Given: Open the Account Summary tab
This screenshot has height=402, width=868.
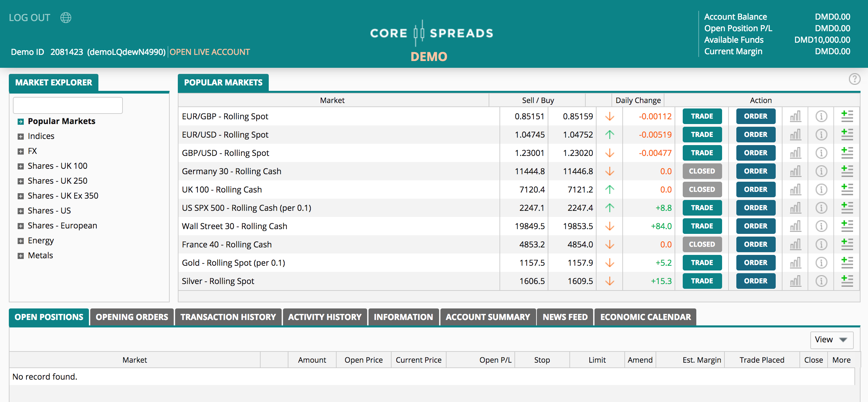Looking at the screenshot, I should click(488, 317).
